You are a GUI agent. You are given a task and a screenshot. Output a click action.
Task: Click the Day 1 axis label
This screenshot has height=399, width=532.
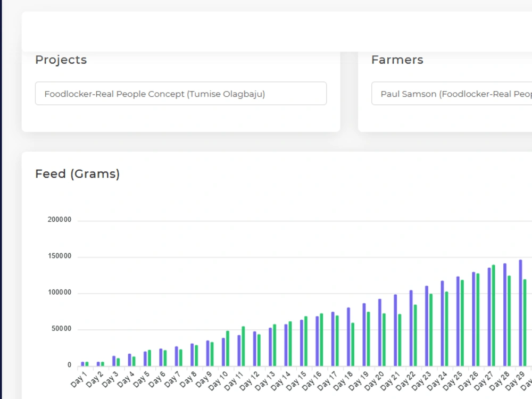(x=79, y=379)
